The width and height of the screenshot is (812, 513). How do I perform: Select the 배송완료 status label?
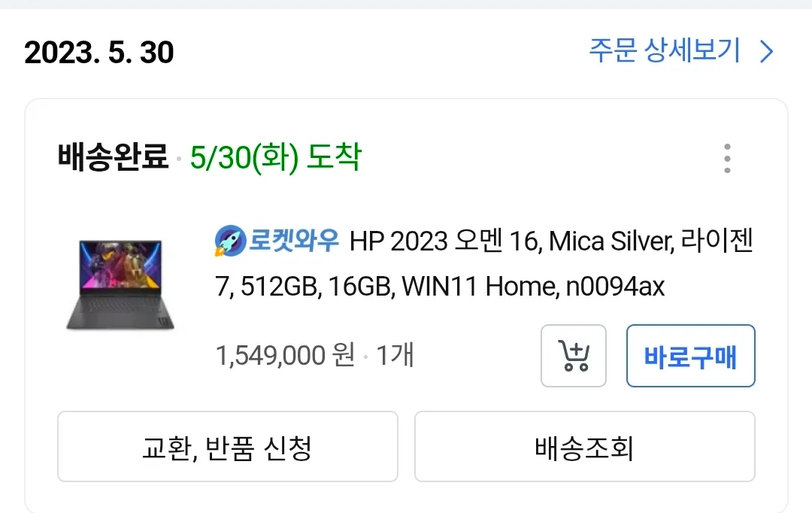(x=110, y=156)
